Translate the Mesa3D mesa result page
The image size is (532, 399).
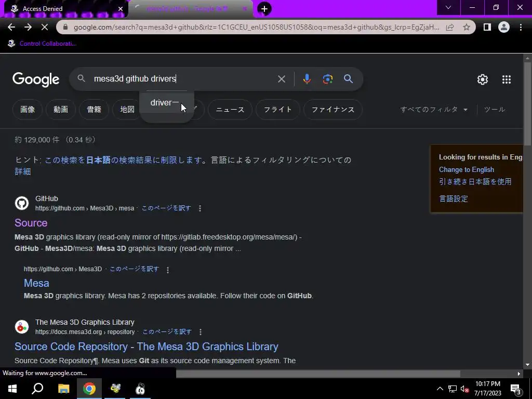pos(166,208)
